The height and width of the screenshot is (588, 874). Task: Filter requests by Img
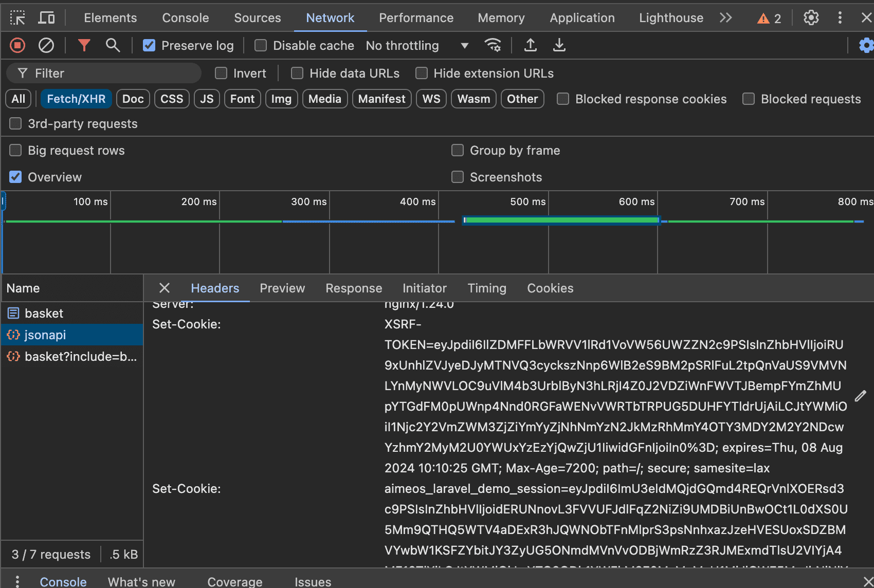pyautogui.click(x=281, y=99)
